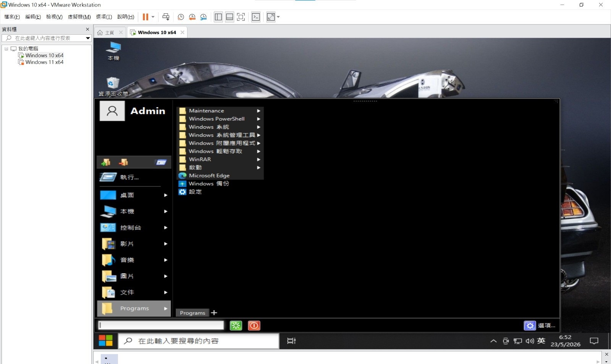Open the console view toolbar icon
Viewport: 611px width, 364px height.
pos(256,17)
